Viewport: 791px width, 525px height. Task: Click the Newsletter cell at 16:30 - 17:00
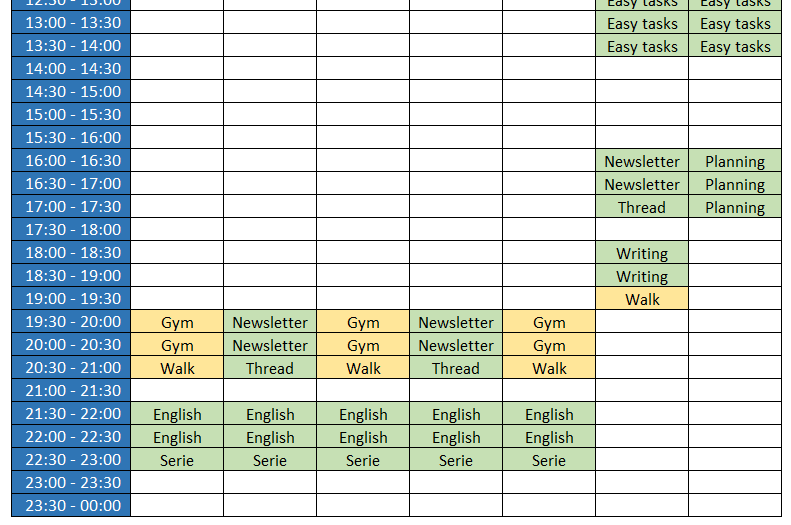pyautogui.click(x=642, y=184)
